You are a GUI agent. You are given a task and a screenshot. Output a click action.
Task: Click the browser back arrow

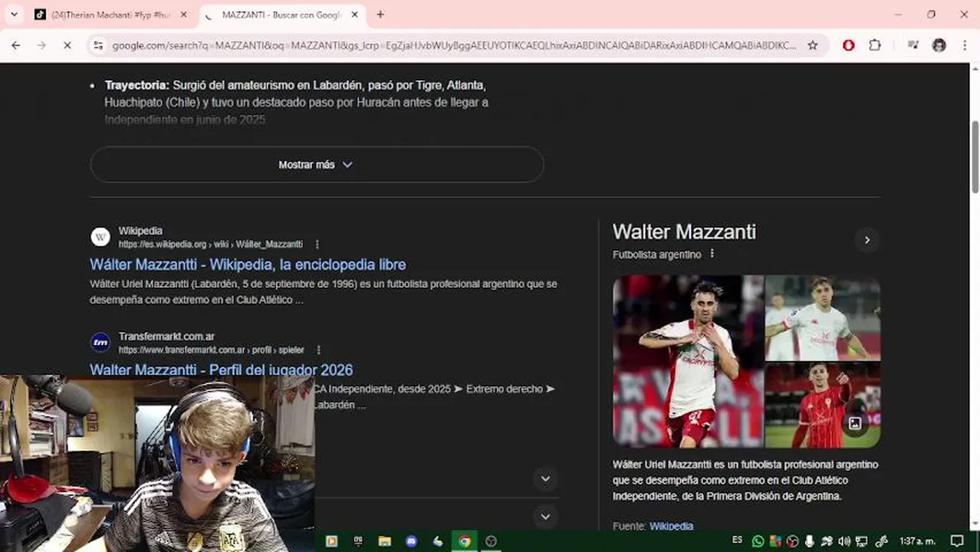pyautogui.click(x=15, y=45)
